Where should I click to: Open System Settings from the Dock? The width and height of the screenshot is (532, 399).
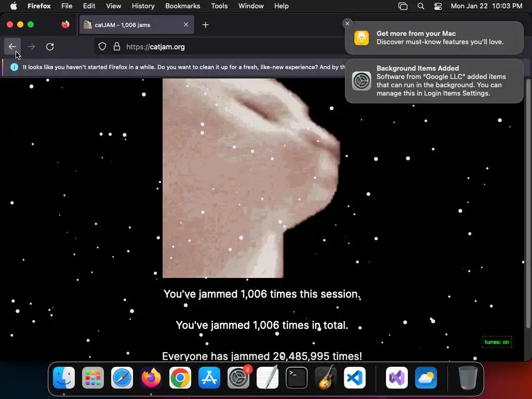[x=238, y=378]
